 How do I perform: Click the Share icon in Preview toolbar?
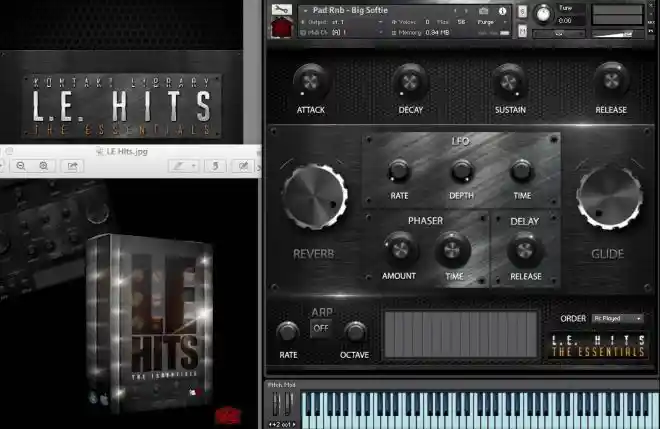[x=72, y=166]
